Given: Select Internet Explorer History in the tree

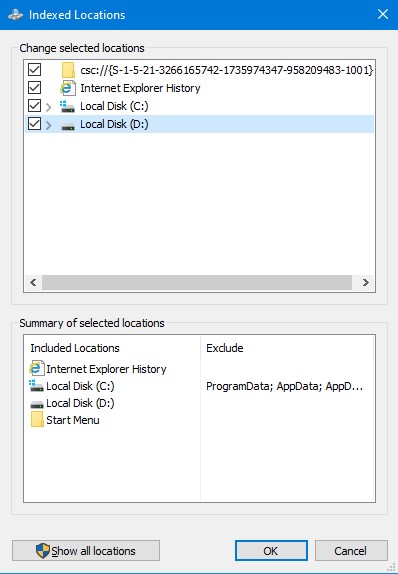Looking at the screenshot, I should click(x=140, y=88).
